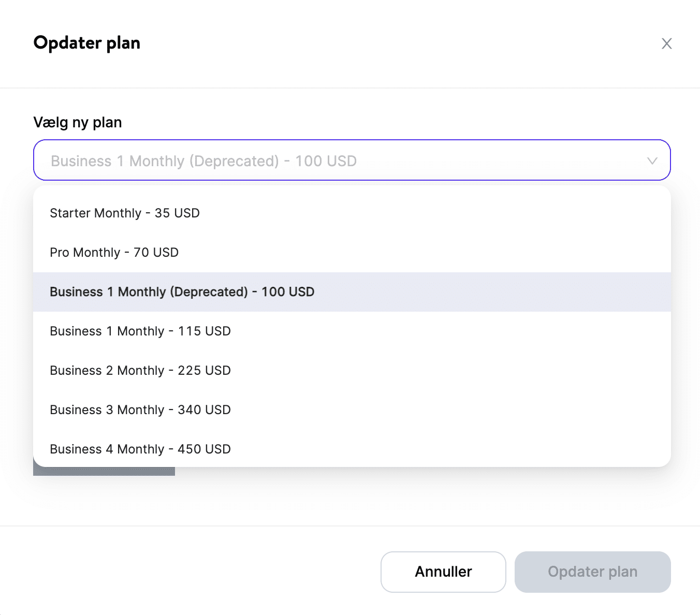Click the "(Deprecated)" word in the highlighted row

pyautogui.click(x=209, y=292)
